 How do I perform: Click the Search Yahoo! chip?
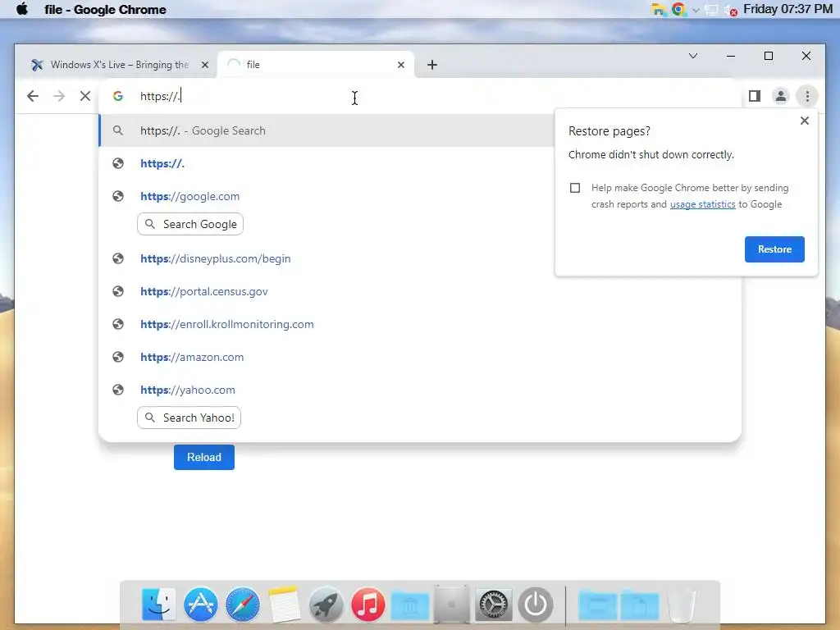[x=189, y=418]
